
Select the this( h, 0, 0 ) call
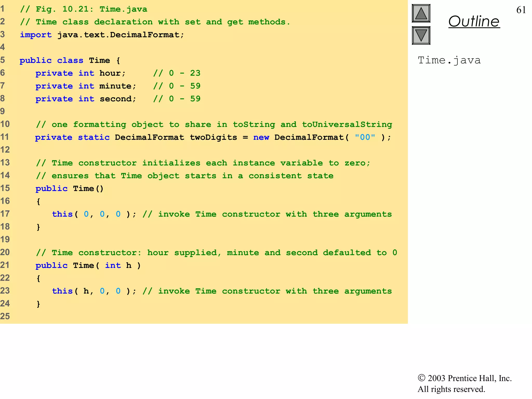(x=94, y=291)
